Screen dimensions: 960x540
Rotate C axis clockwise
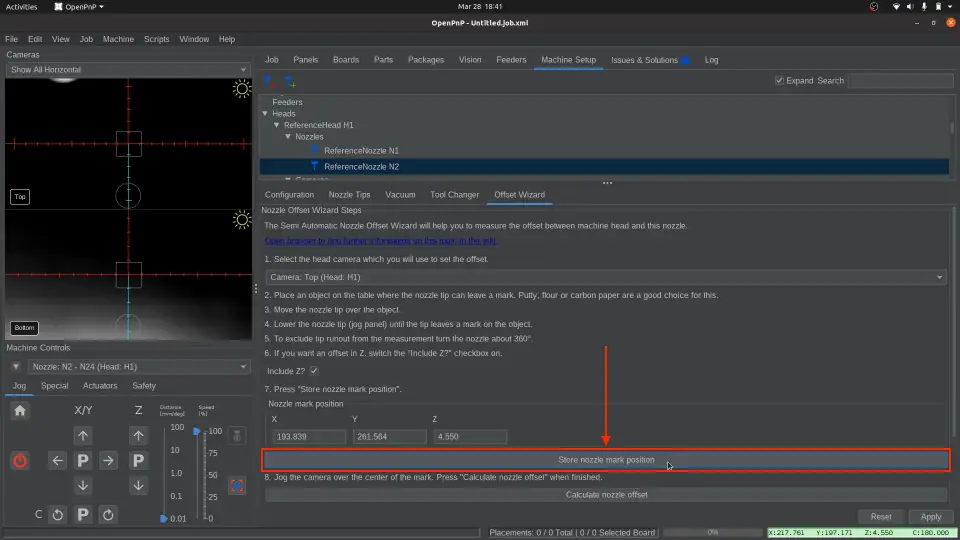pos(108,515)
